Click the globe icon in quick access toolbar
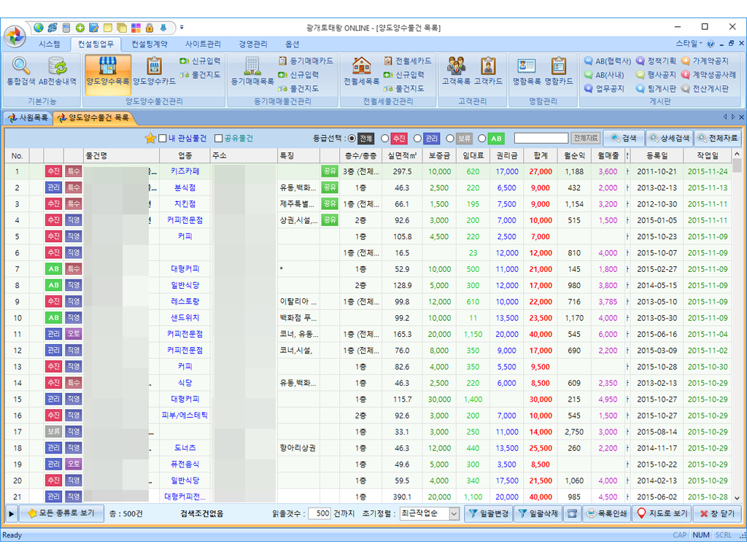 coord(39,28)
